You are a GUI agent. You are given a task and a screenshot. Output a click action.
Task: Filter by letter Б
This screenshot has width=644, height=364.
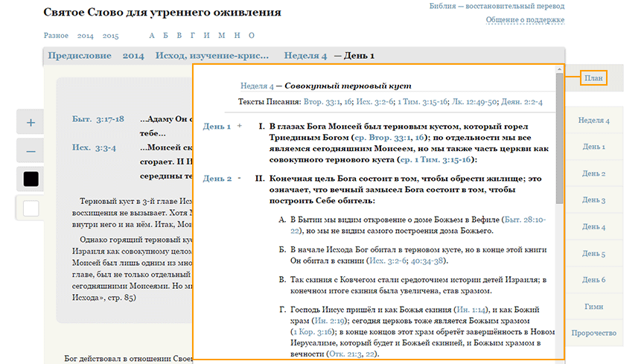tap(165, 35)
